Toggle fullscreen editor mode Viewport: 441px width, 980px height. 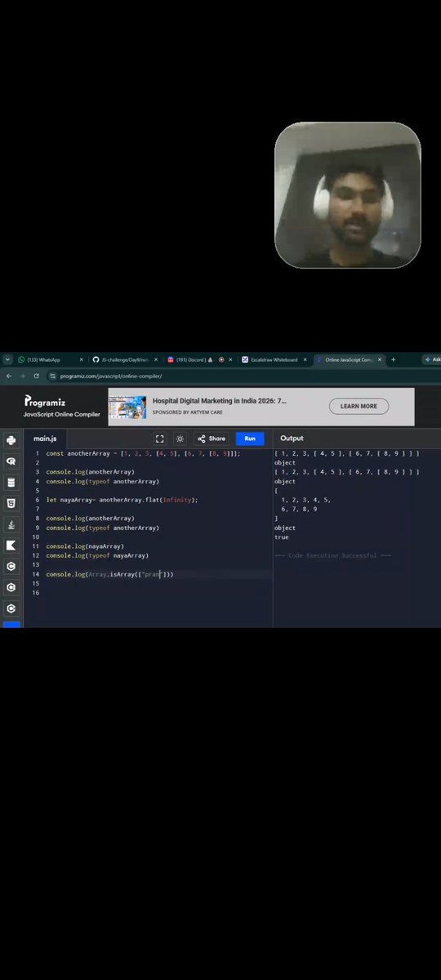(x=160, y=439)
